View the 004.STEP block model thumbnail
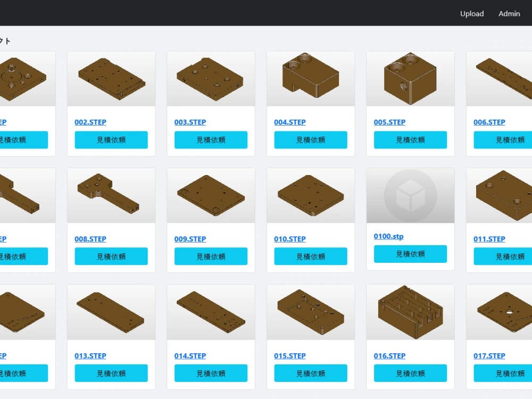This screenshot has width=532, height=399. (x=311, y=79)
